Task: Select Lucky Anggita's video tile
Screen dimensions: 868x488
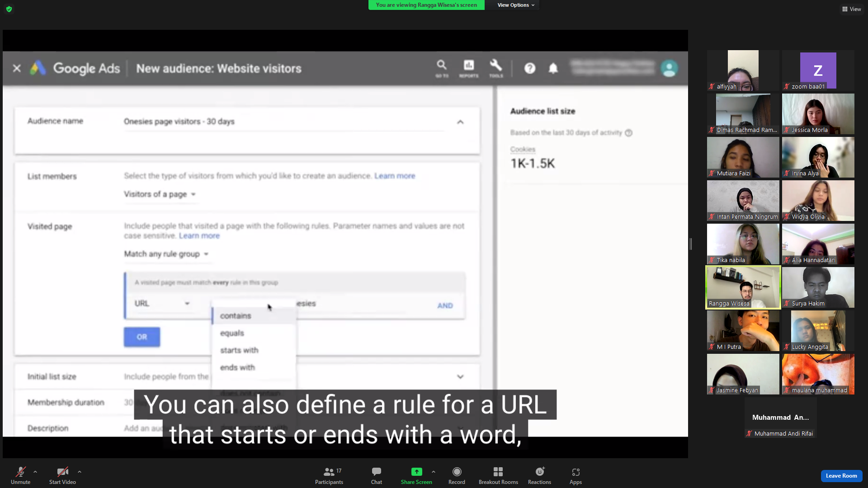Action: 818,331
